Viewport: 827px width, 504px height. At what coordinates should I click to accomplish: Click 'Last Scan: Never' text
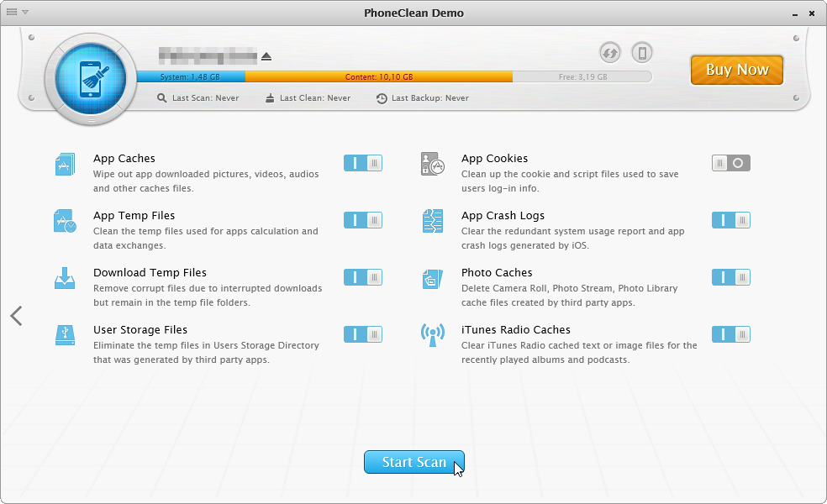point(206,98)
